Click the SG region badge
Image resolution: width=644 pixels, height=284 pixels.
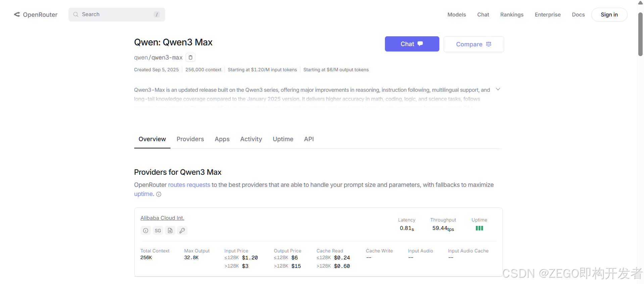158,231
